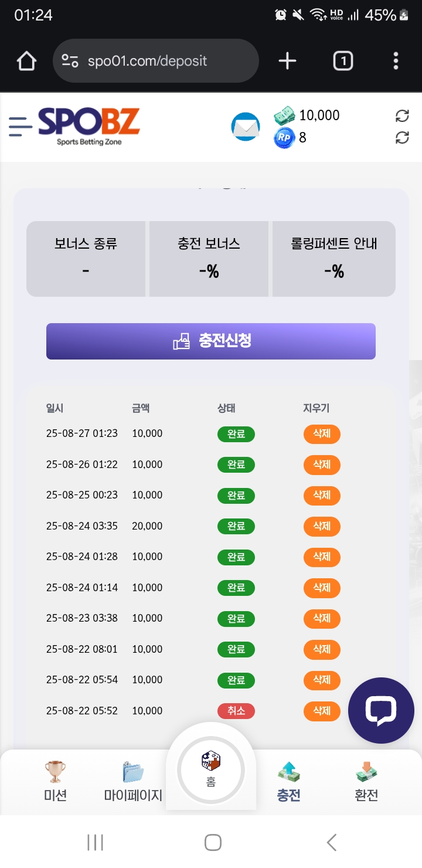
Task: Delete the 25-08-27 01:23 deposit record
Action: tap(322, 434)
